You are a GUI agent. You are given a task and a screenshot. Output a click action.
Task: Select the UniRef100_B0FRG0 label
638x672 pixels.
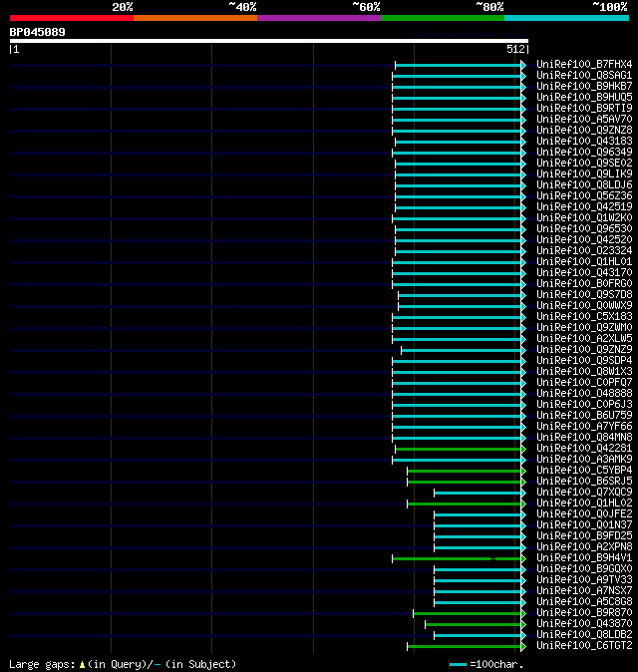coord(584,284)
